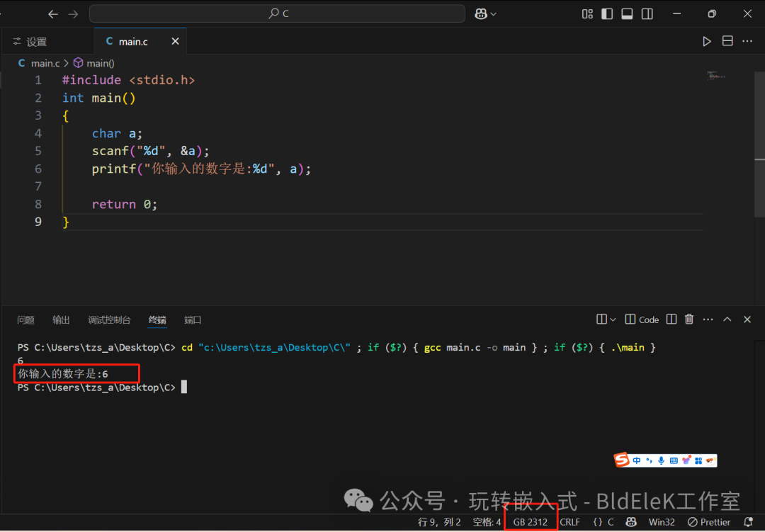This screenshot has width=765, height=532.
Task: Go back with the left arrow
Action: click(52, 14)
